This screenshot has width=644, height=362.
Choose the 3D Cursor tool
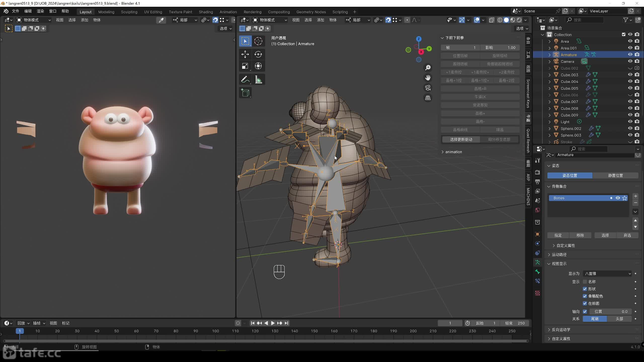[x=258, y=41]
